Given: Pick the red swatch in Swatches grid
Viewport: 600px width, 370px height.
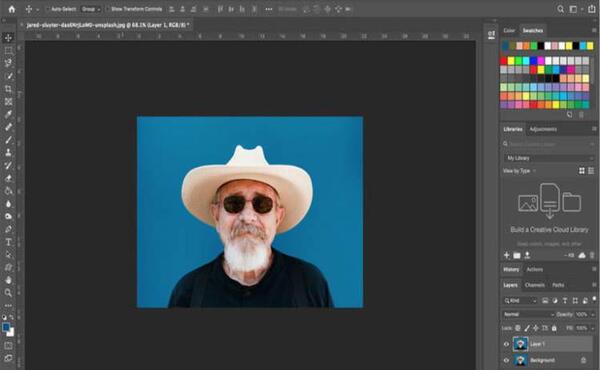Looking at the screenshot, I should 504,61.
